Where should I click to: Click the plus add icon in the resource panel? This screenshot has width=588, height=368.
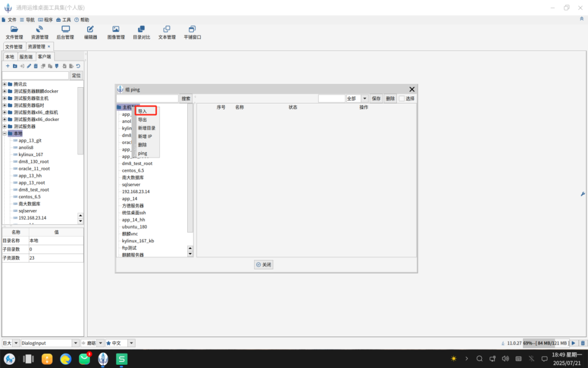coord(8,66)
